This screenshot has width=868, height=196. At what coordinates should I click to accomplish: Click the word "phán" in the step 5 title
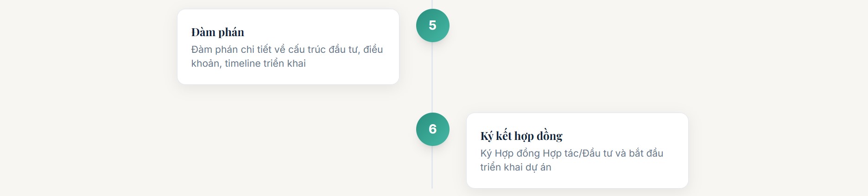[x=231, y=32]
